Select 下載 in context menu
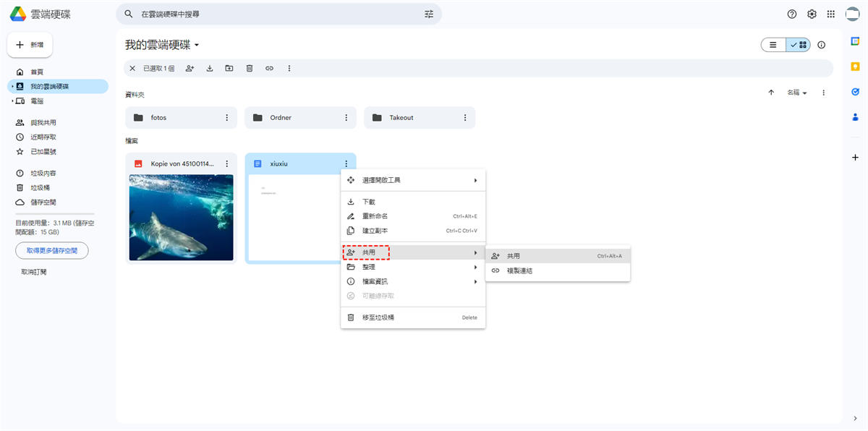The width and height of the screenshot is (868, 431). (413, 202)
